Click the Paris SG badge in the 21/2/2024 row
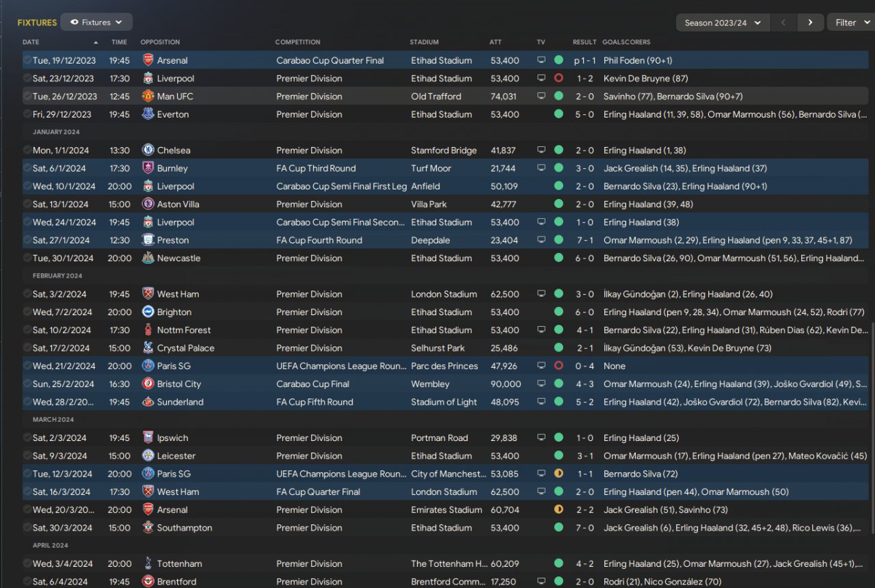 tap(148, 366)
